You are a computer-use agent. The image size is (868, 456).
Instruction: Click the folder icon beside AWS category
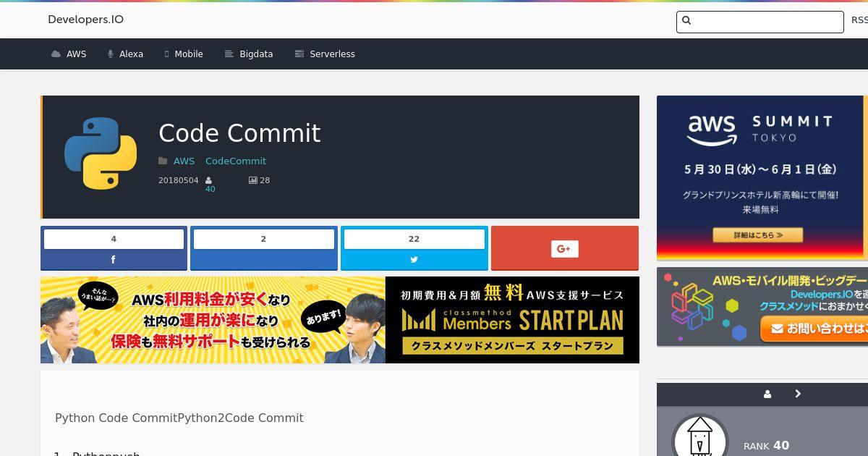163,161
